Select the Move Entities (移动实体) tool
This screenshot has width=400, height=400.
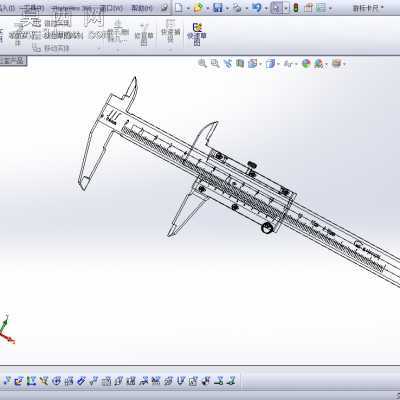click(52, 49)
